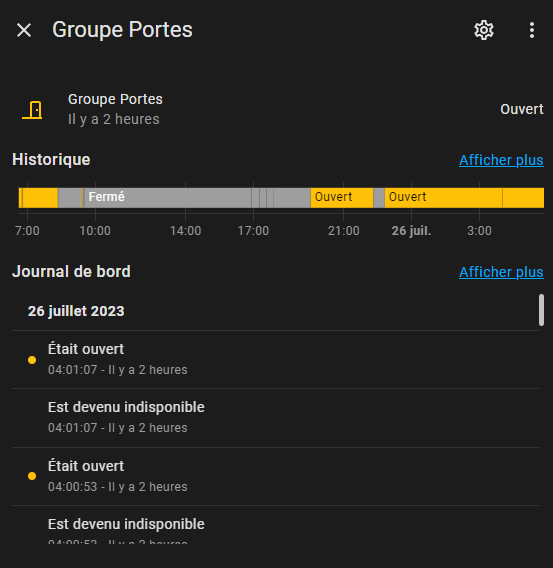Viewport: 553px width, 568px height.
Task: Click the Groupe Portes entity name row
Action: [x=277, y=109]
